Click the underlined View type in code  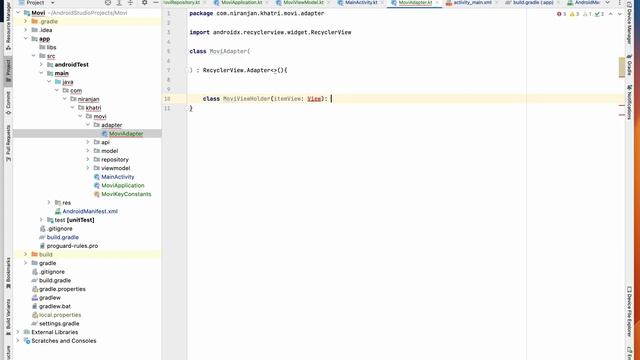click(314, 99)
